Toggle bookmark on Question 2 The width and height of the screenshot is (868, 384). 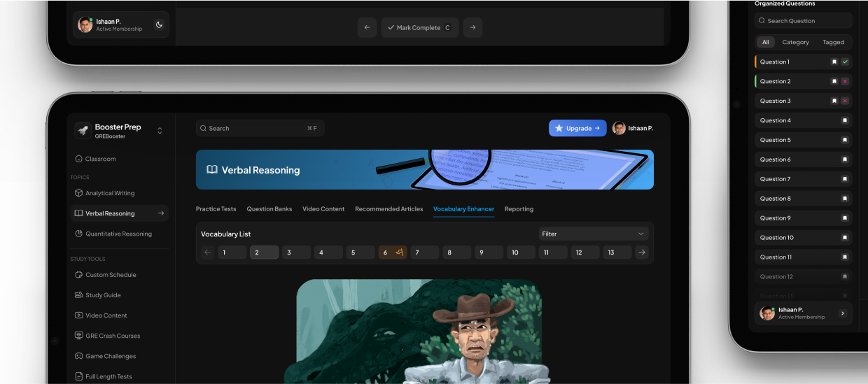(x=834, y=81)
